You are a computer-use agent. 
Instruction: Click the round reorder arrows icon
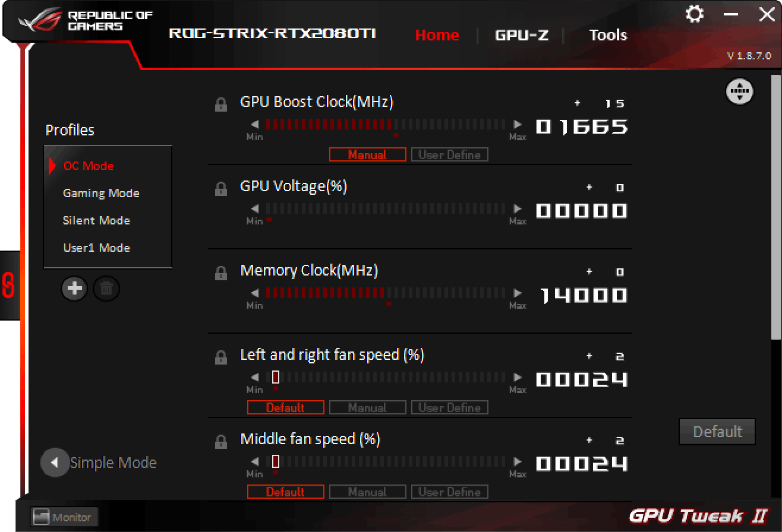(739, 91)
